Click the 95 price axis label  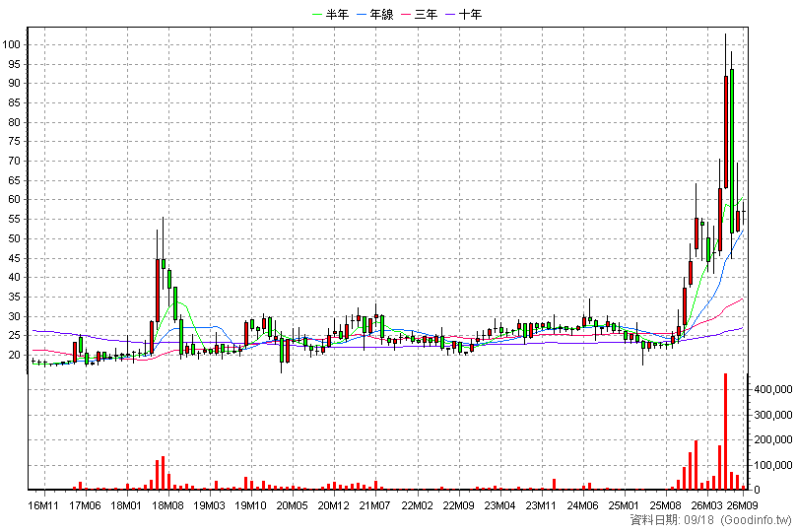[x=14, y=64]
